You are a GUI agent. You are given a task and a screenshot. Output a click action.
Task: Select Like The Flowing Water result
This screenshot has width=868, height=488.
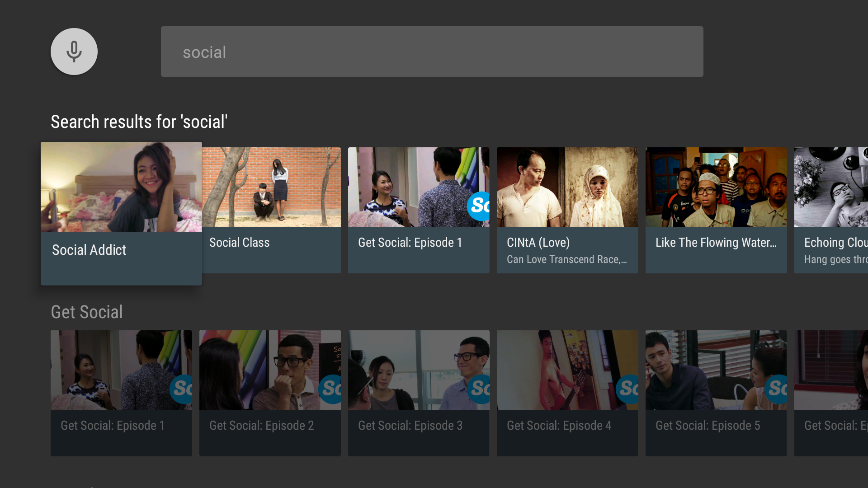point(716,210)
